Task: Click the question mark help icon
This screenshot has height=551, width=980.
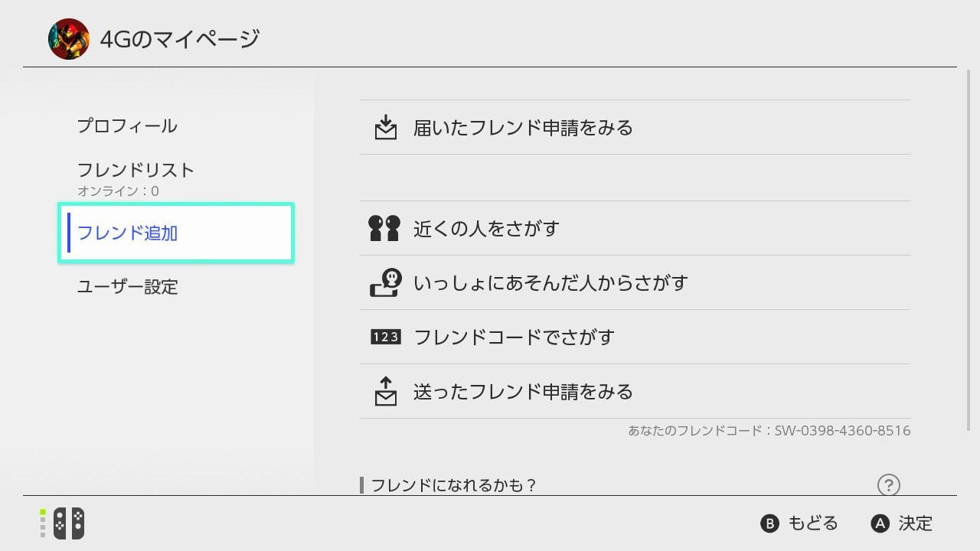Action: click(x=888, y=484)
